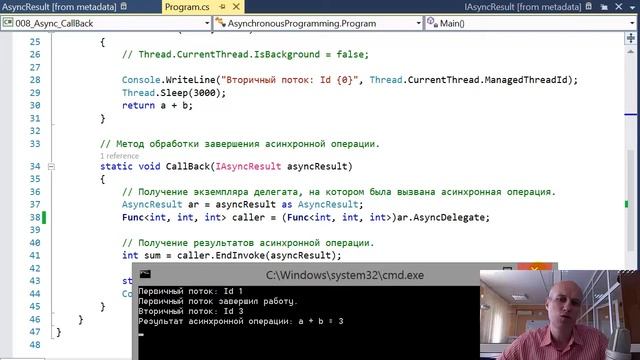The height and width of the screenshot is (360, 640).
Task: Click string "Вторичный поток: Id {0}"
Action: click(290, 80)
